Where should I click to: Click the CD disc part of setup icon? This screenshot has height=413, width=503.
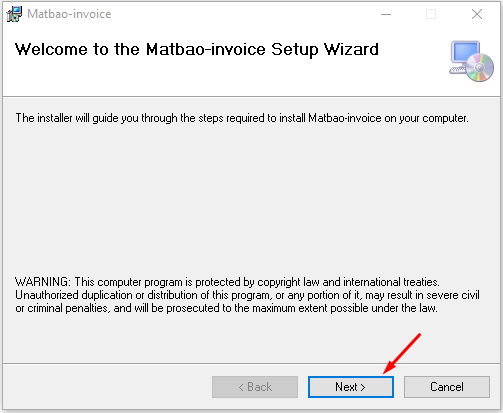480,68
